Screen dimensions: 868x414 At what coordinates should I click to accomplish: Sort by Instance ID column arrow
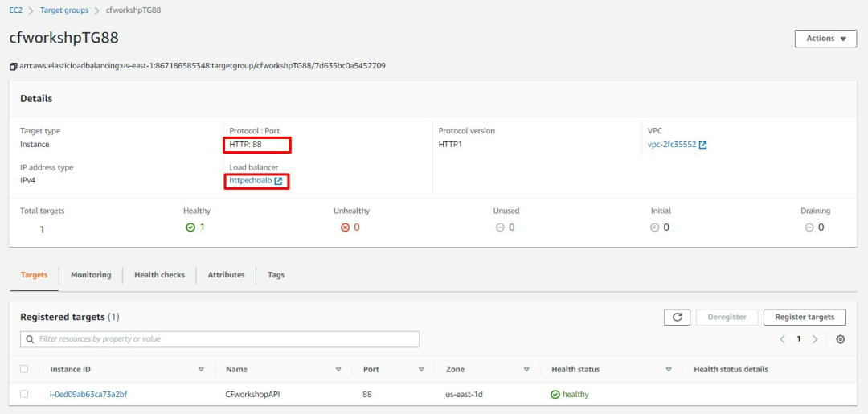(202, 370)
